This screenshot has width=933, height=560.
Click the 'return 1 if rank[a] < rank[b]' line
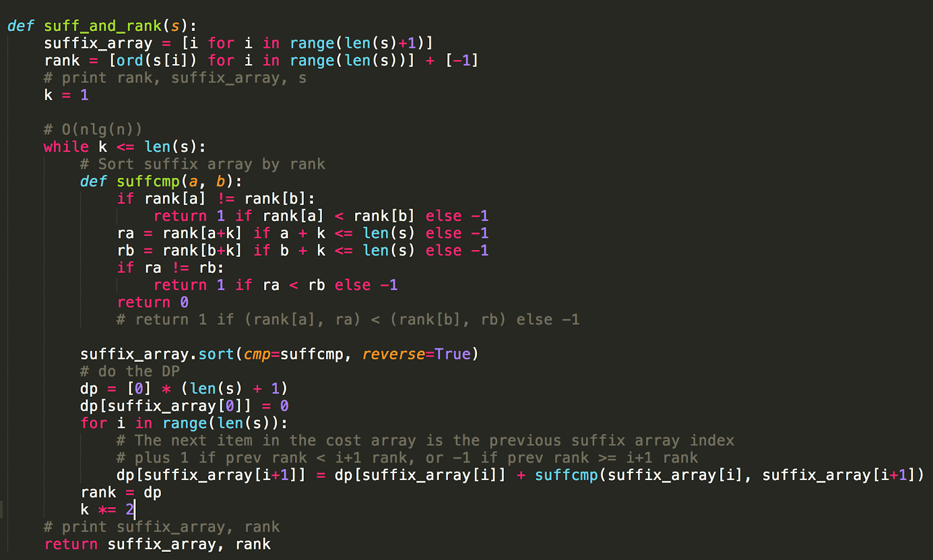(x=321, y=216)
